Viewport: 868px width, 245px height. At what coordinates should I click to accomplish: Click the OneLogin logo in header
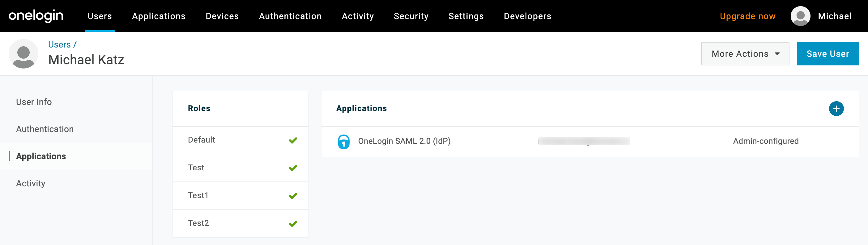pos(36,16)
